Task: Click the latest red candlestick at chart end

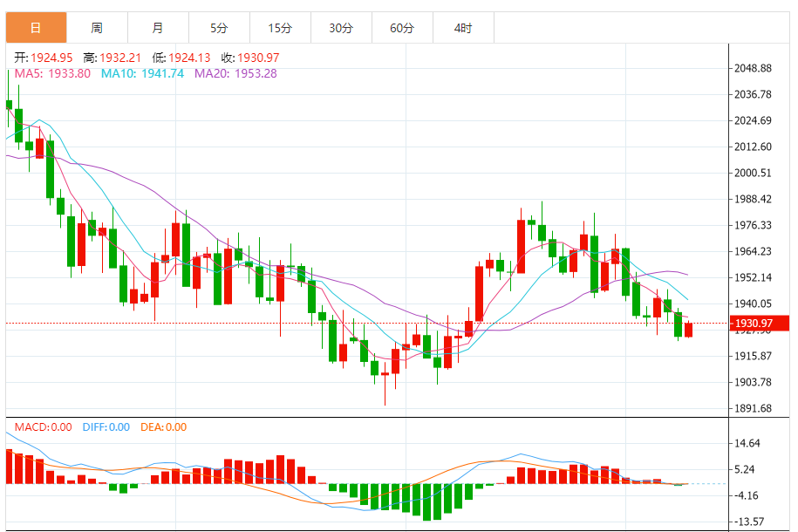Action: click(689, 330)
